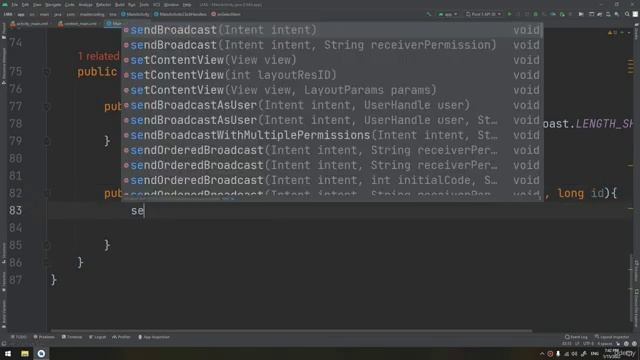Open the Layout Inspector panel
The image size is (640, 360).
click(611, 337)
